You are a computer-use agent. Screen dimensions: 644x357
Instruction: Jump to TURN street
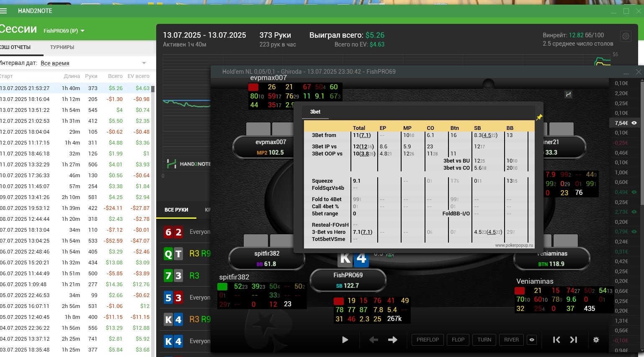(x=484, y=340)
